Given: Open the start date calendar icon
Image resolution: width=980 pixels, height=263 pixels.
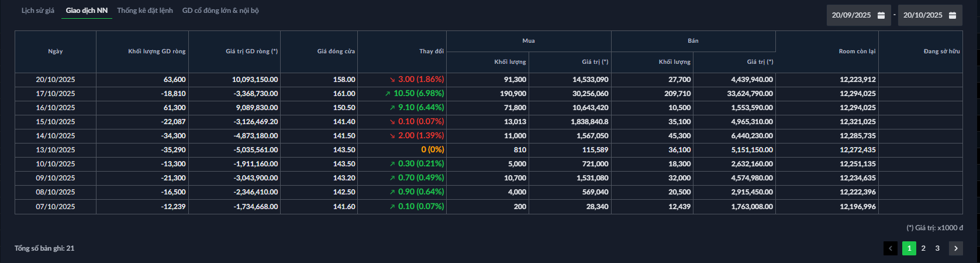Looking at the screenshot, I should [881, 15].
